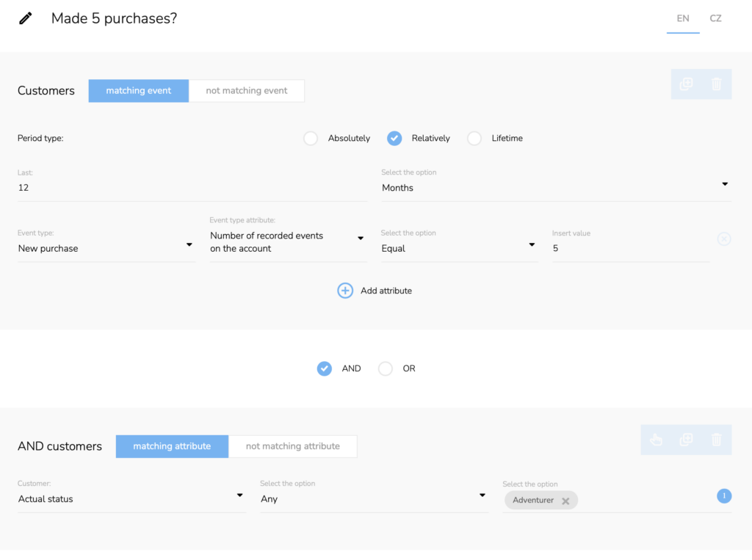Screen dimensions: 752x560
Task: Switch to not matching attribute
Action: (x=292, y=446)
